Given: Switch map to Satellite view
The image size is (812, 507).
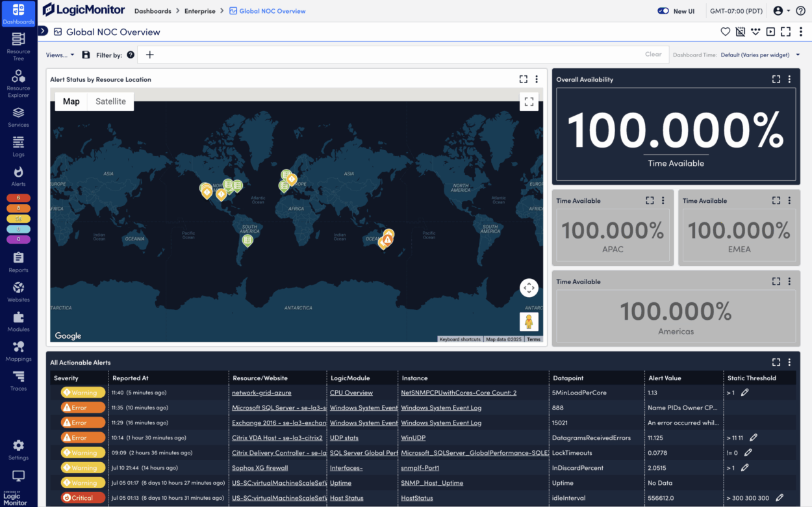Looking at the screenshot, I should (x=110, y=101).
